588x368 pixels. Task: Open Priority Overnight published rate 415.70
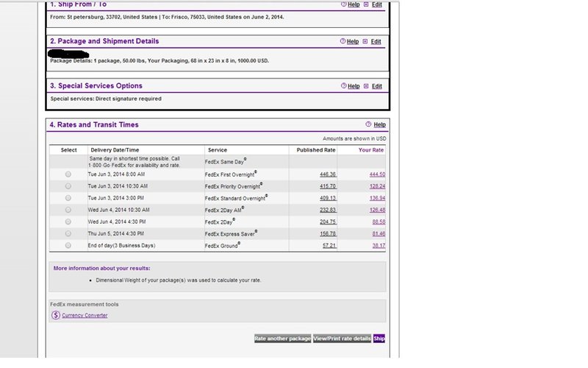328,186
